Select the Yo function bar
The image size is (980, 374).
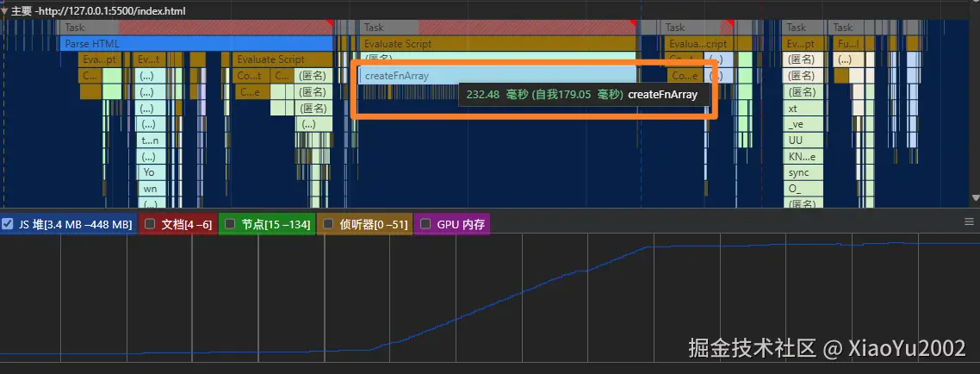click(150, 172)
